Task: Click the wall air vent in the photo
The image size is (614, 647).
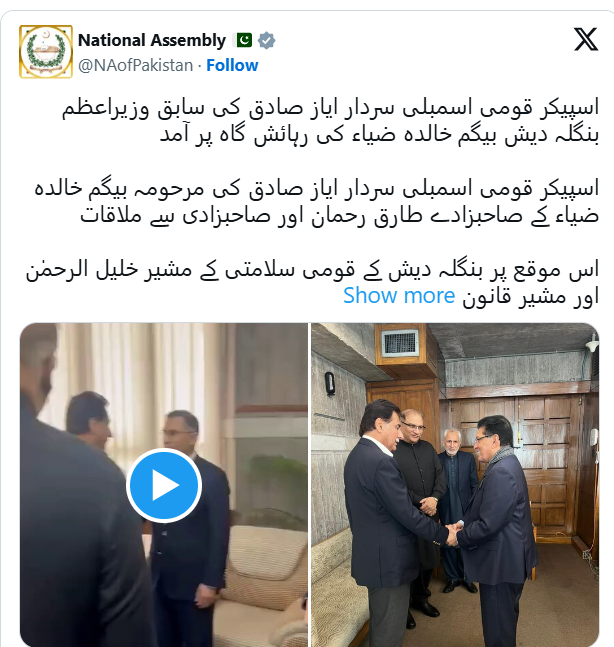Action: tap(399, 343)
